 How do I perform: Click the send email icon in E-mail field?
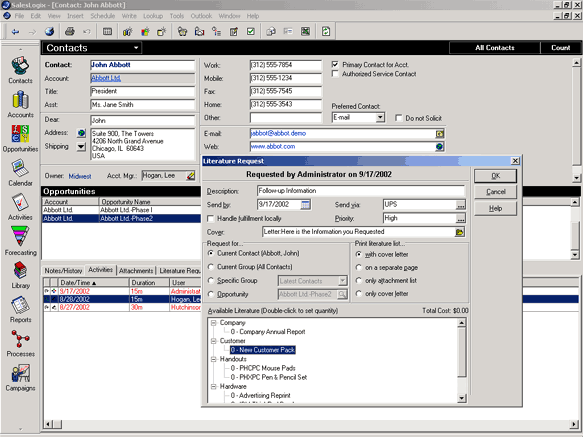439,134
